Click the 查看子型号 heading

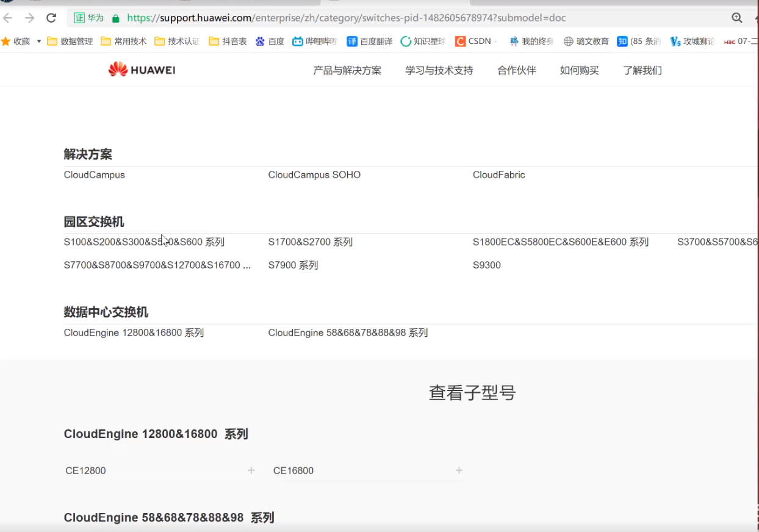click(x=472, y=393)
